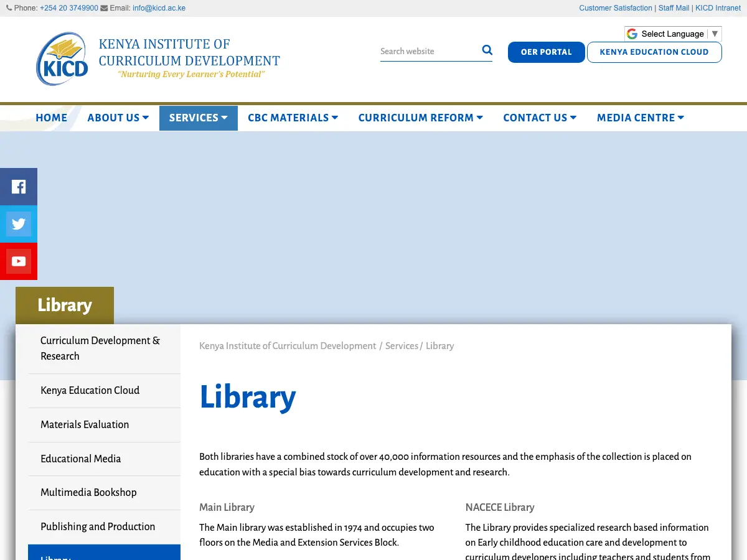The height and width of the screenshot is (560, 747).
Task: Click the Kenya Institute of Curriculum Development breadcrumb
Action: (288, 346)
